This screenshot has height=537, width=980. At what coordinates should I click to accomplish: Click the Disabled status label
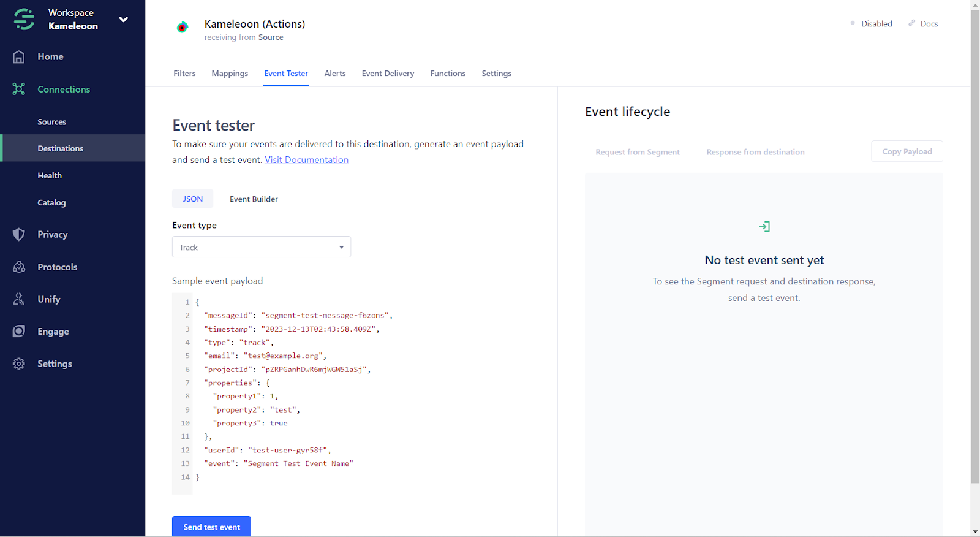[x=876, y=23]
